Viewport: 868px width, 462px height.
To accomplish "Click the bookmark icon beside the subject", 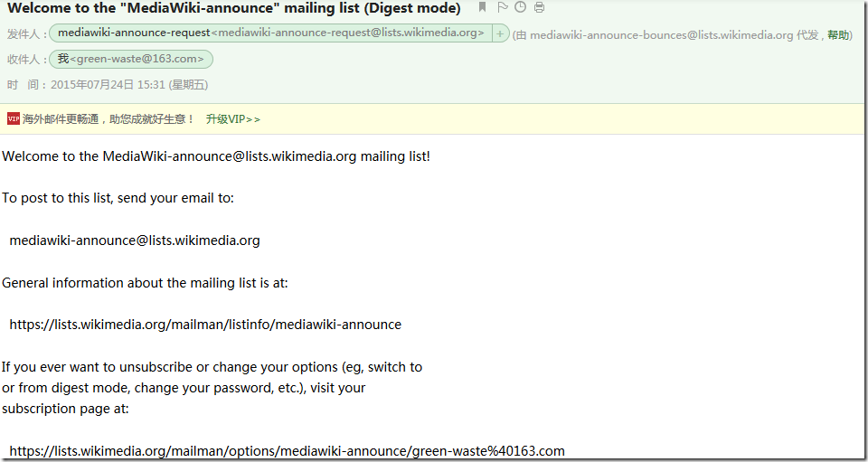I will click(x=482, y=7).
